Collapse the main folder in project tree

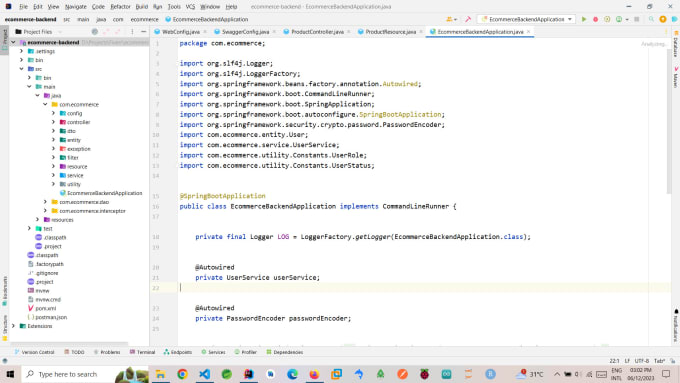29,87
